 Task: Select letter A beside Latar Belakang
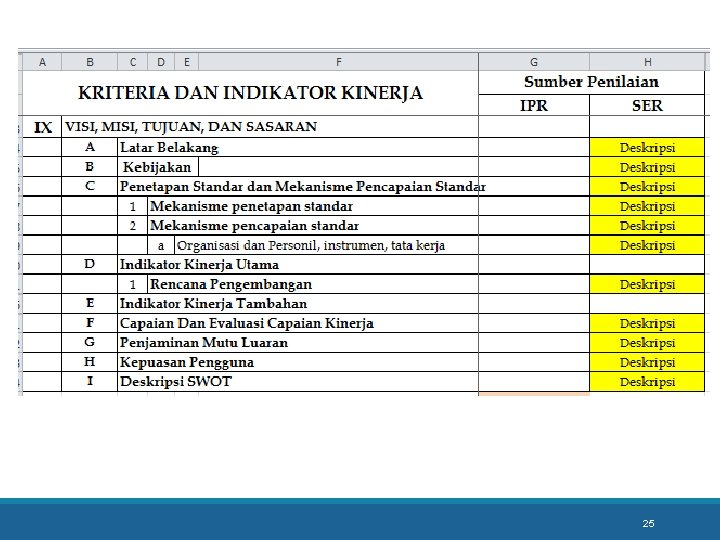coord(90,147)
